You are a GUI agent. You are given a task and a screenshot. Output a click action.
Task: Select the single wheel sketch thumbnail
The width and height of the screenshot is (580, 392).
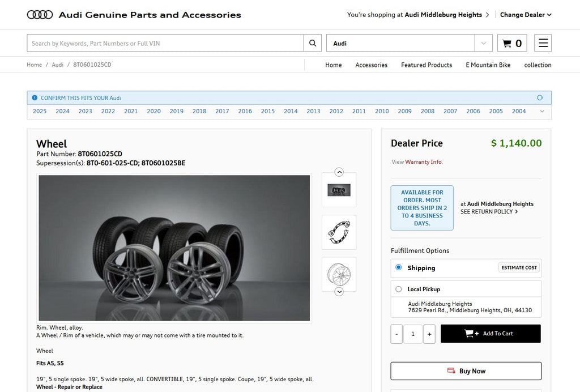pos(339,274)
